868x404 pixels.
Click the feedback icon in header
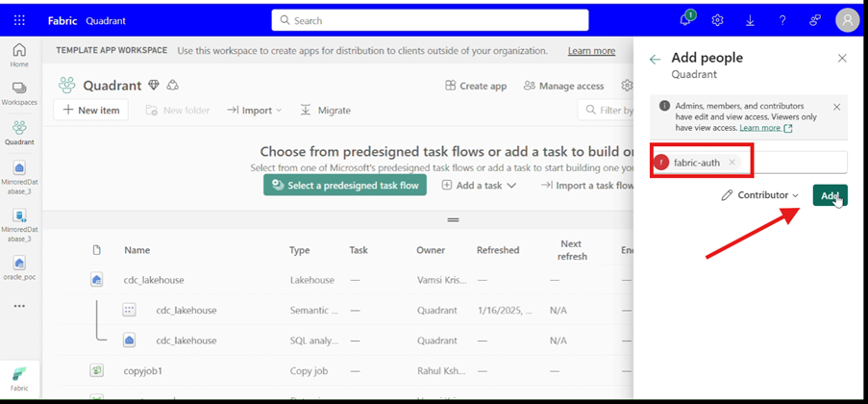pos(815,20)
